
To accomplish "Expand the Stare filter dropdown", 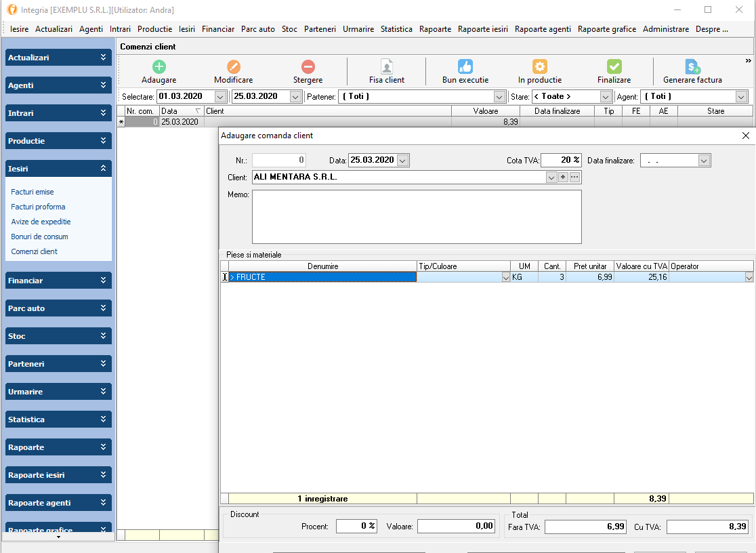I will point(605,97).
